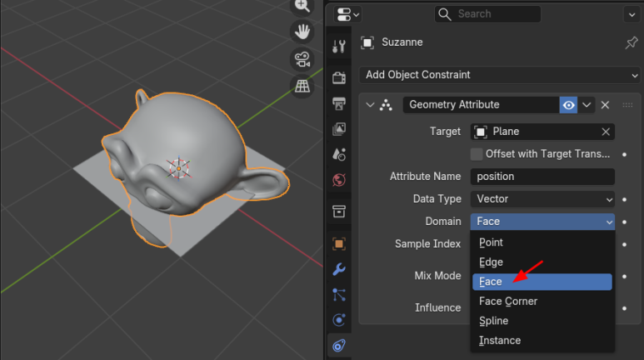644x360 pixels.
Task: Open the Object Constraints tab
Action: (339, 345)
